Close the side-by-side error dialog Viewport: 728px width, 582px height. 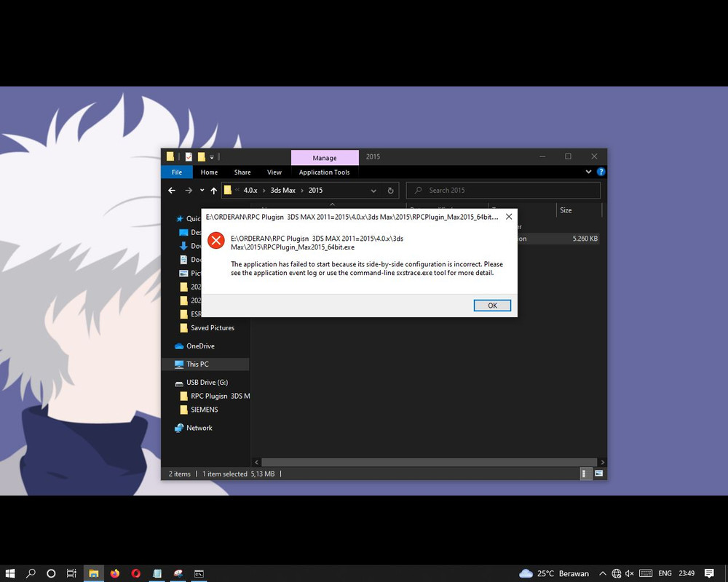(509, 217)
